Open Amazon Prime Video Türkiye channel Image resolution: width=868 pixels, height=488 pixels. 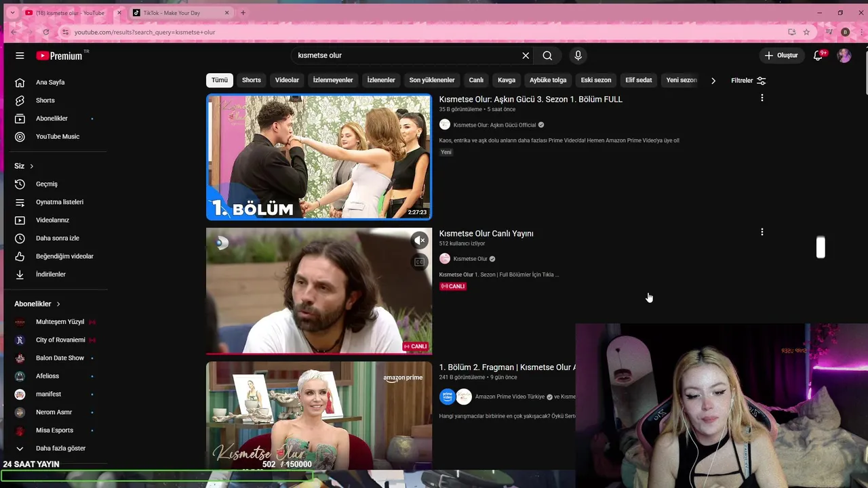[509, 396]
